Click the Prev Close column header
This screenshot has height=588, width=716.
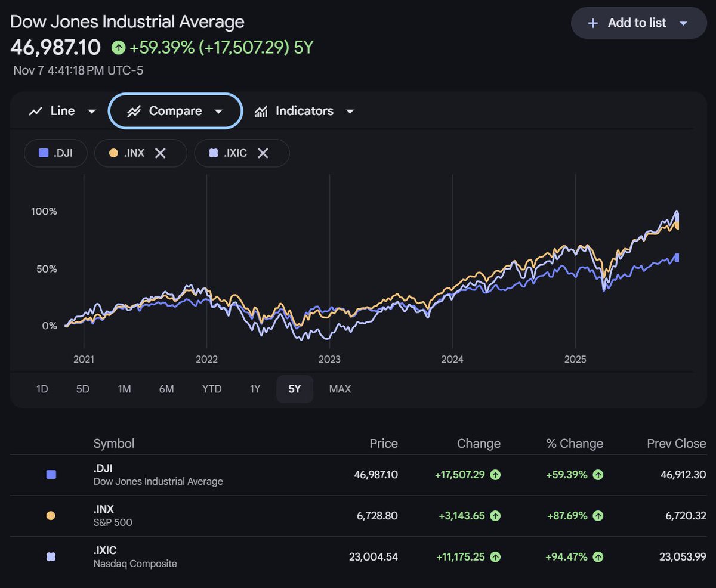click(677, 444)
